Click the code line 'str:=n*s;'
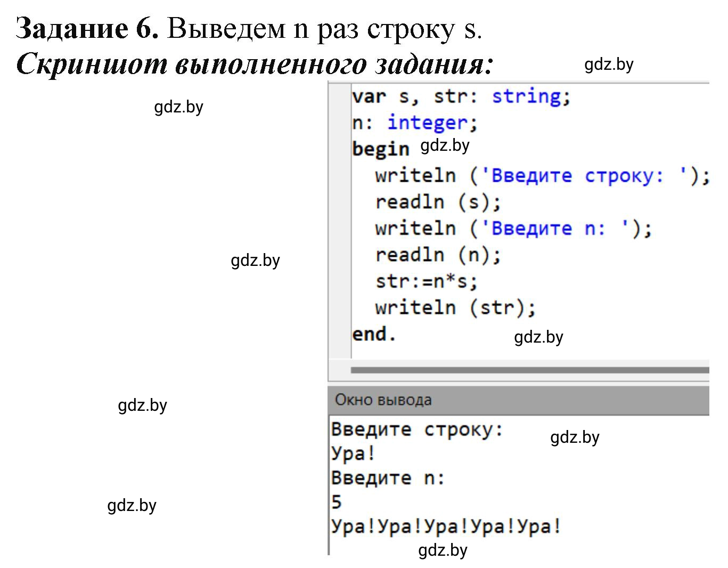The image size is (728, 568). [427, 281]
